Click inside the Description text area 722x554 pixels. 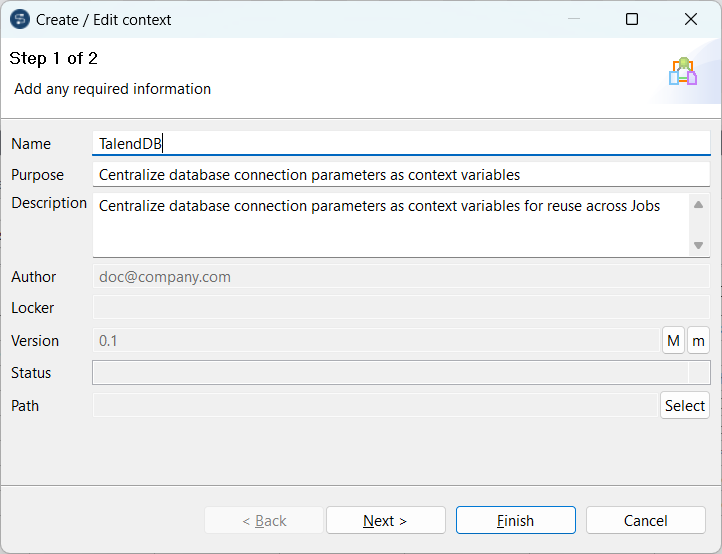[x=390, y=225]
